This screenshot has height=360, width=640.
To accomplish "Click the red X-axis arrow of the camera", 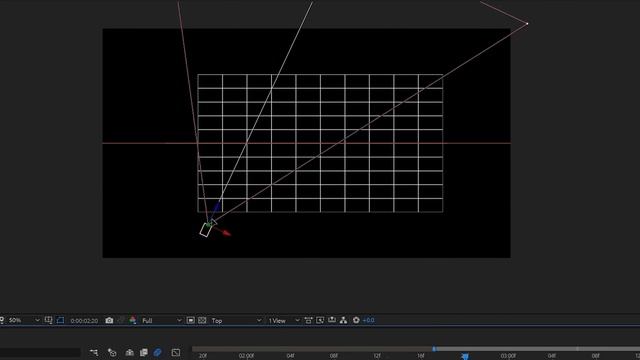I will coord(226,233).
